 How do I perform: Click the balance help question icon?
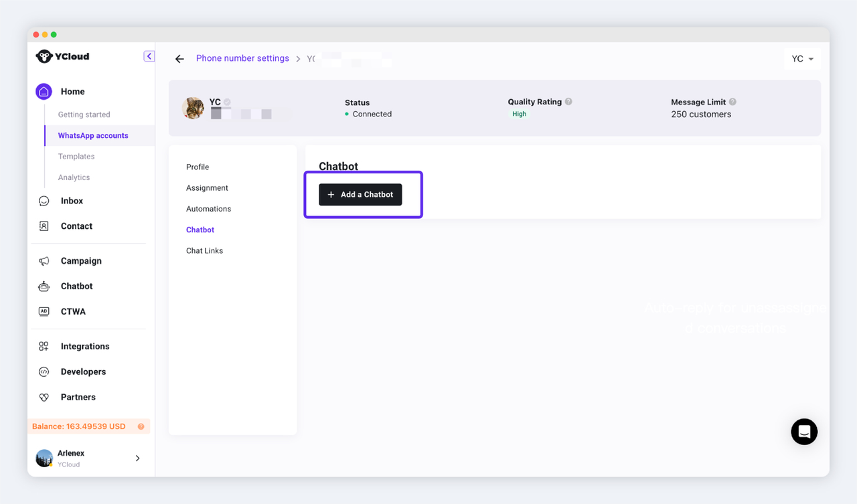point(141,426)
